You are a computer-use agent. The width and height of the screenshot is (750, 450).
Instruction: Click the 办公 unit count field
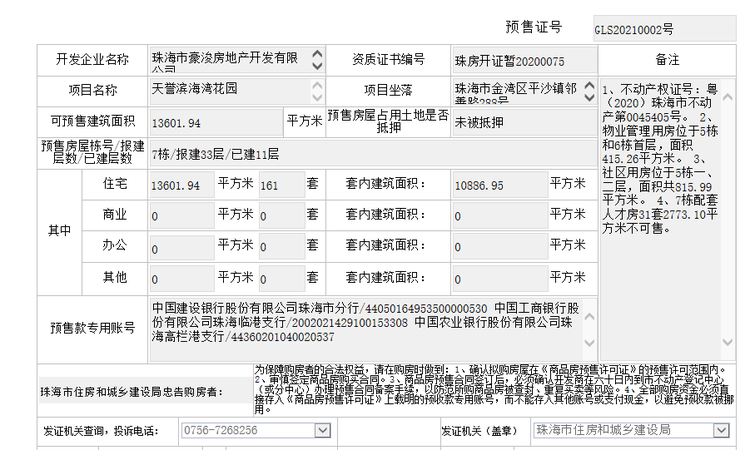[x=282, y=247]
